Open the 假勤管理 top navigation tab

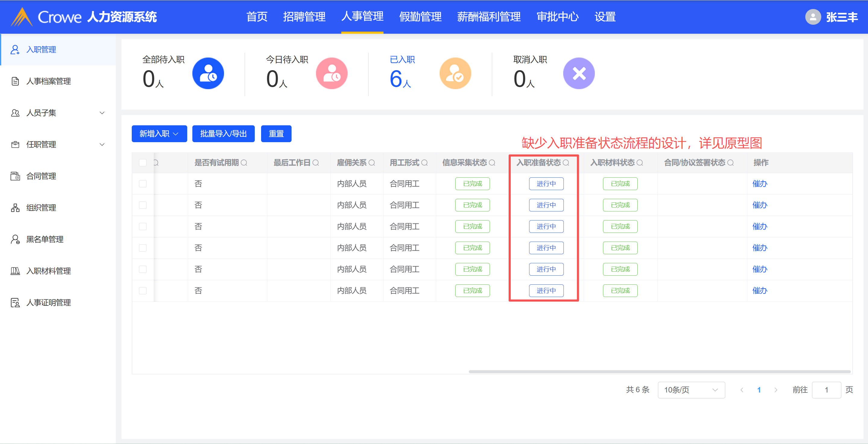420,17
